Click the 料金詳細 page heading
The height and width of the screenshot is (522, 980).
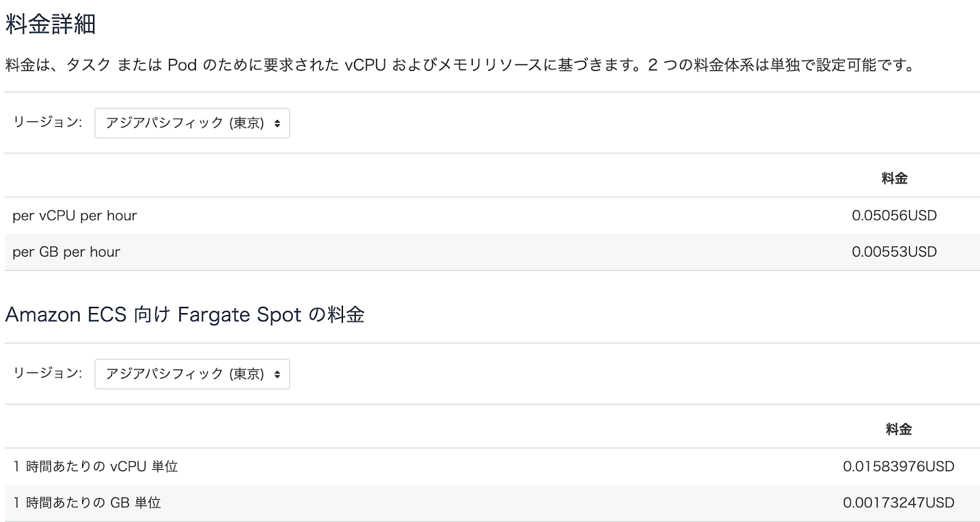[x=50, y=25]
